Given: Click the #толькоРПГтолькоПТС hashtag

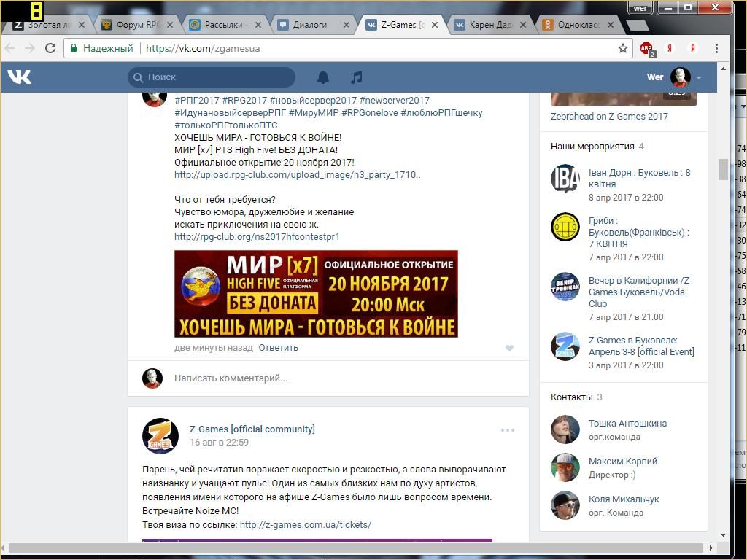Looking at the screenshot, I should 226,125.
